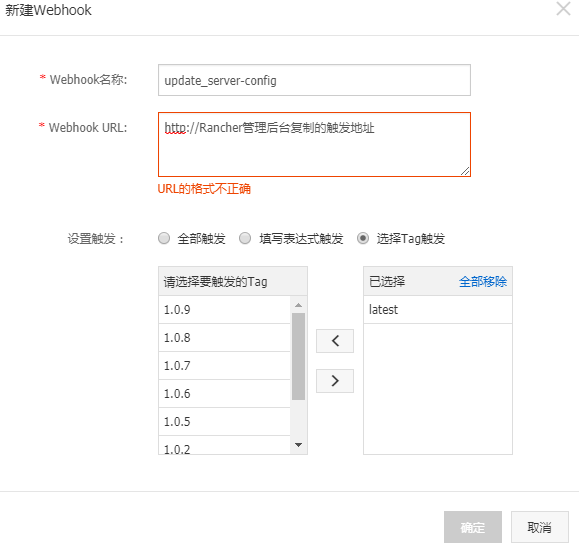
Task: Choose tag 1.0.6 from the list
Action: pyautogui.click(x=225, y=394)
